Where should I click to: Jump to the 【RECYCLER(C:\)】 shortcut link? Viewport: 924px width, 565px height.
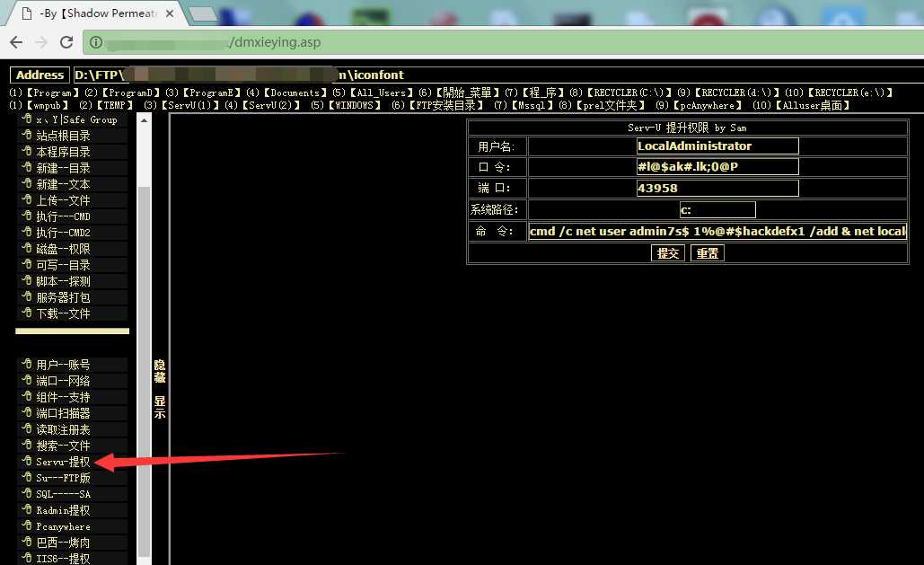(629, 93)
